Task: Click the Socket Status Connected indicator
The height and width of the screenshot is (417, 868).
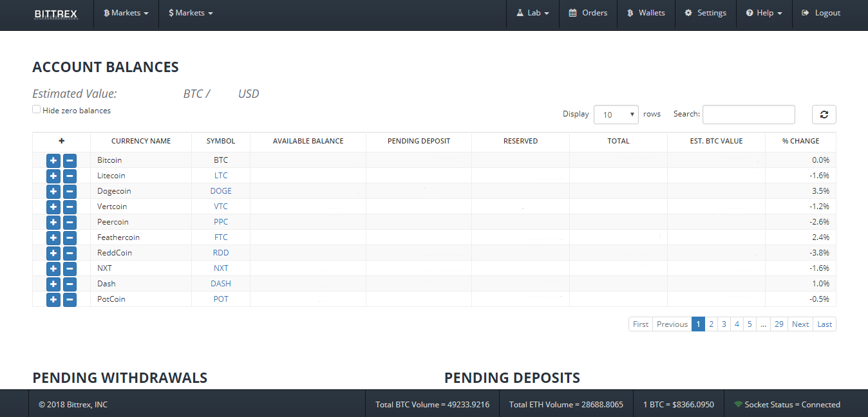Action: click(787, 405)
